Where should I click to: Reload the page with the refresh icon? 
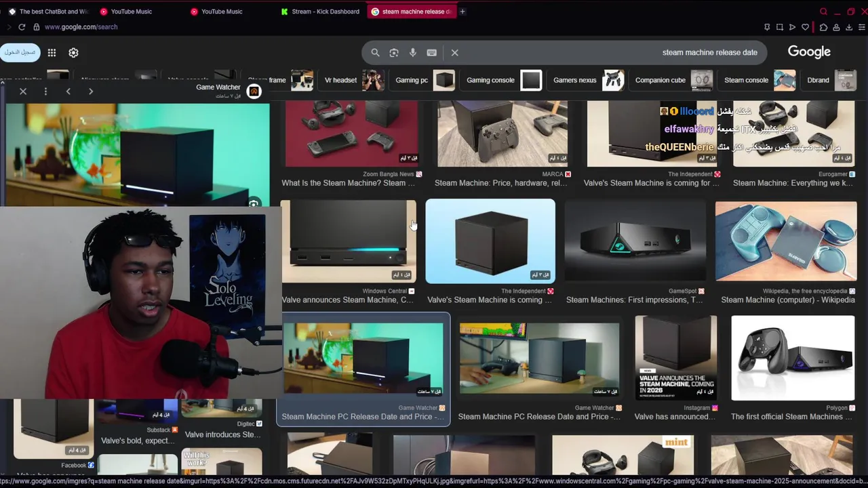(x=22, y=27)
